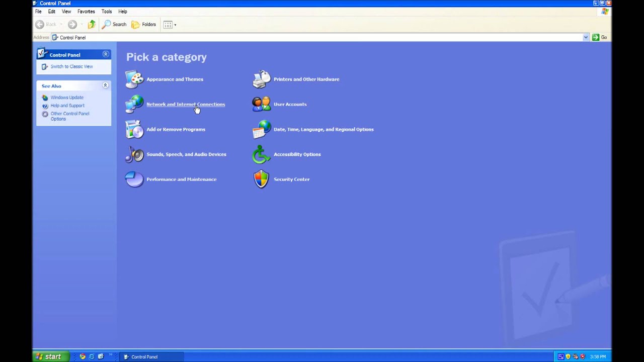Open the Appearance and Themes category icon
644x362 pixels.
[134, 79]
